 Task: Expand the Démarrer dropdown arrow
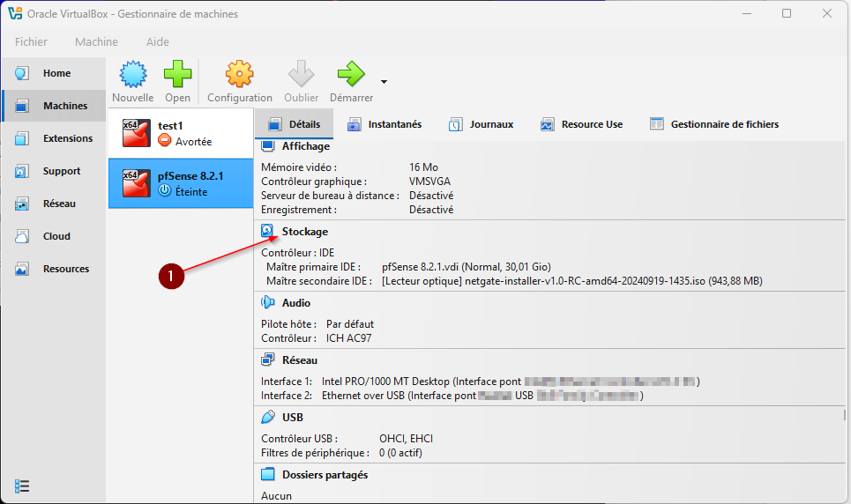[384, 82]
